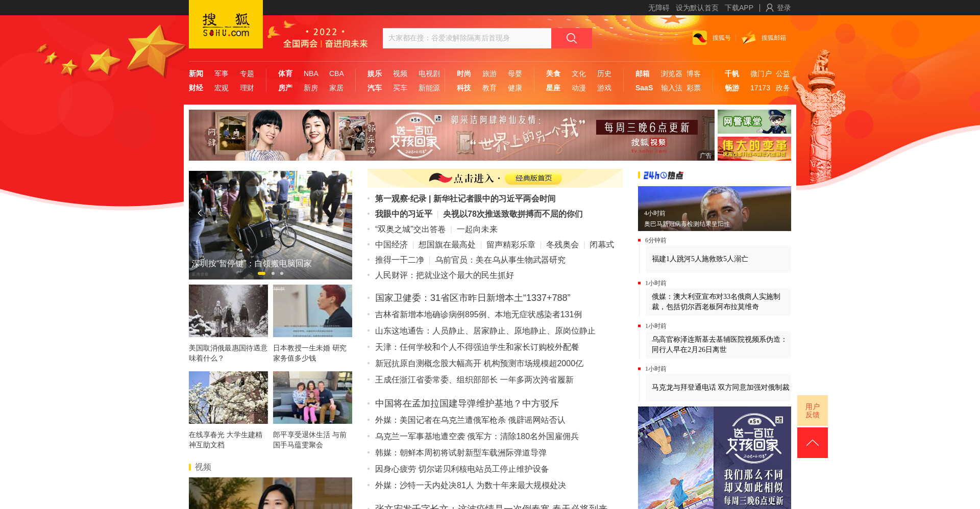Open the 千帆 navigation link

point(732,74)
